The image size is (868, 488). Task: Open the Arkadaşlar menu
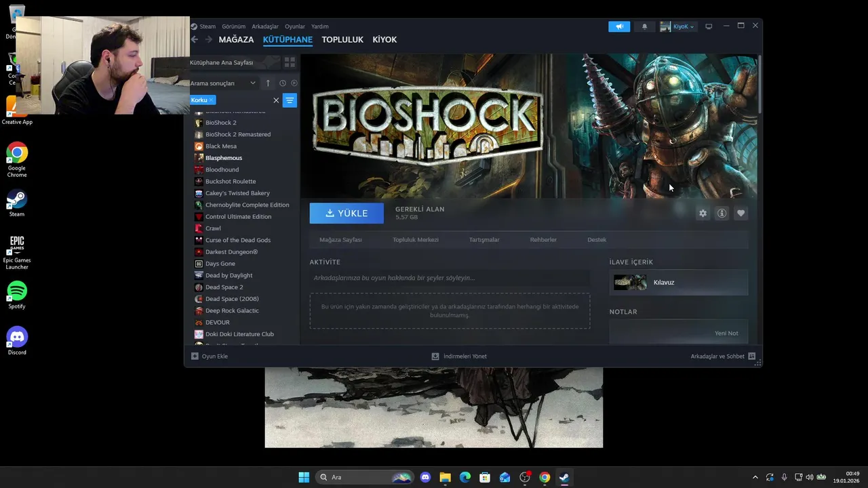[x=265, y=26]
